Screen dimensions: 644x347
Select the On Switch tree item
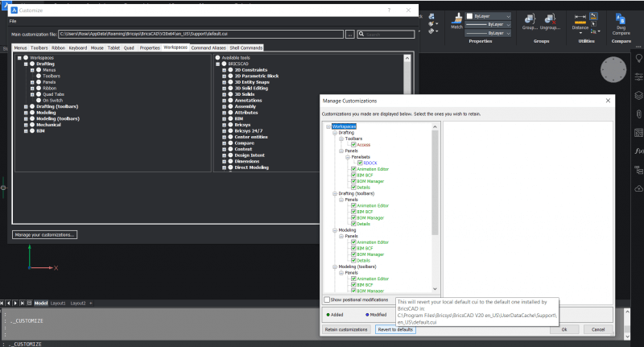click(x=52, y=100)
